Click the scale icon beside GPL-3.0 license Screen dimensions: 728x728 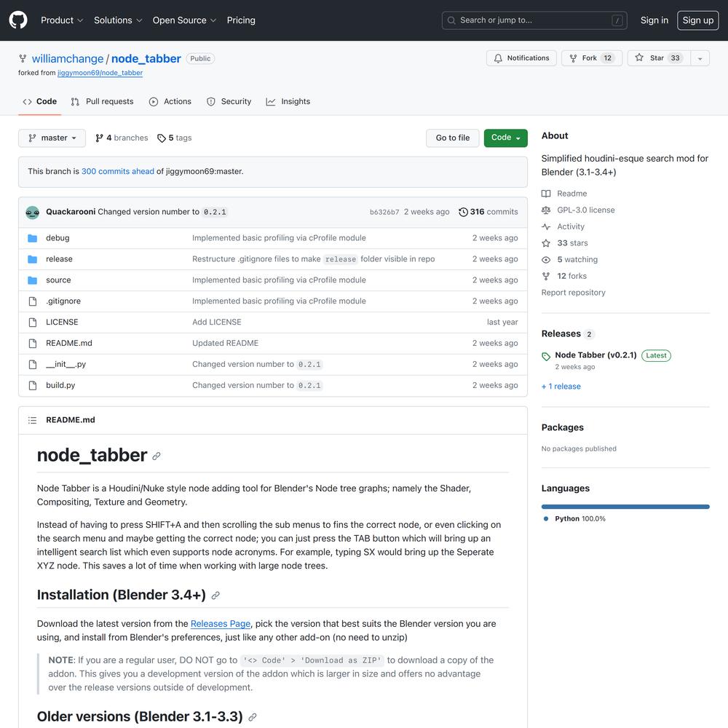pyautogui.click(x=546, y=210)
